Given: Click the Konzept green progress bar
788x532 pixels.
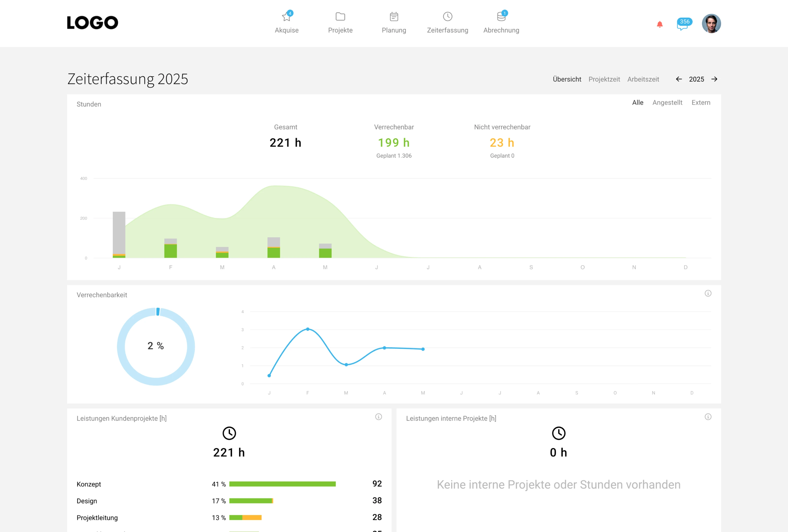Looking at the screenshot, I should [x=282, y=484].
